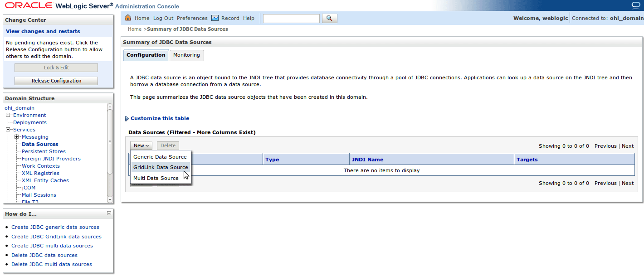Switch to the Configuration tab
This screenshot has height=276, width=644.
point(146,55)
